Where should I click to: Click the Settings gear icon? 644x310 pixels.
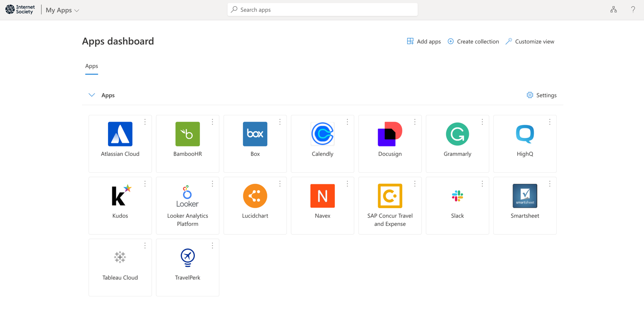(x=530, y=95)
